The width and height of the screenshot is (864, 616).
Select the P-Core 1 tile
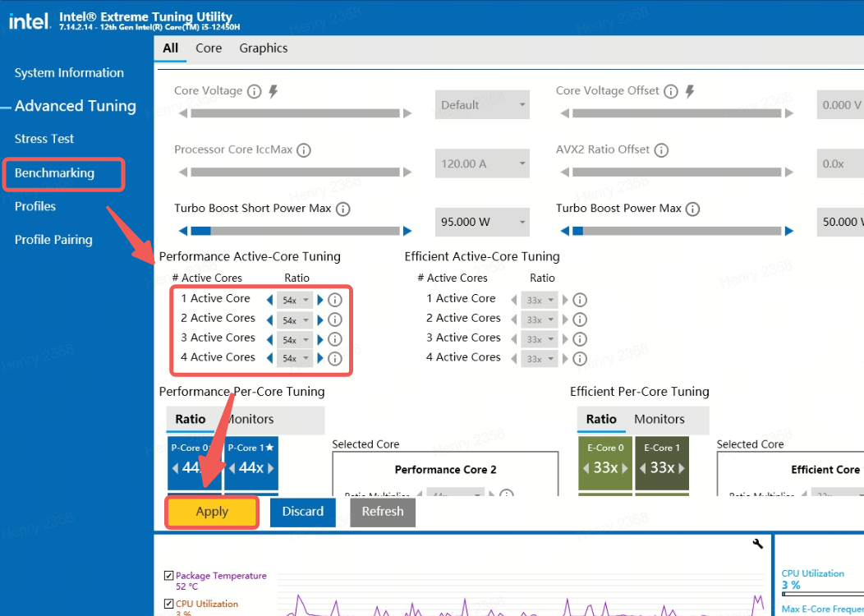click(251, 463)
